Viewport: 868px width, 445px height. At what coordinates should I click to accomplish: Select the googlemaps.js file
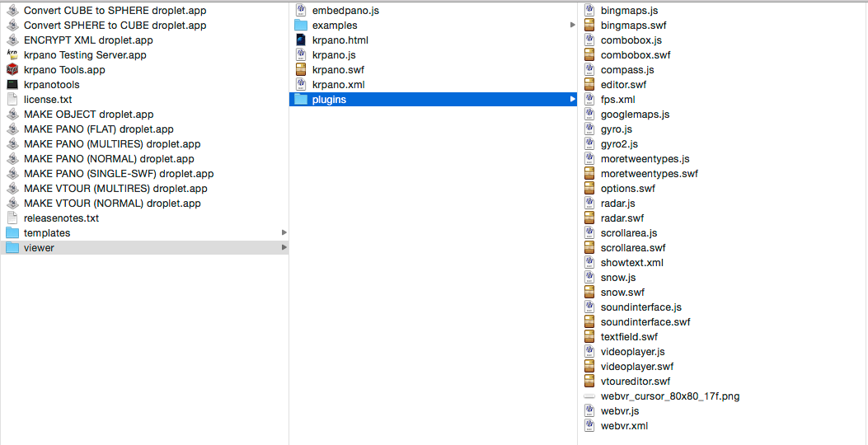635,114
